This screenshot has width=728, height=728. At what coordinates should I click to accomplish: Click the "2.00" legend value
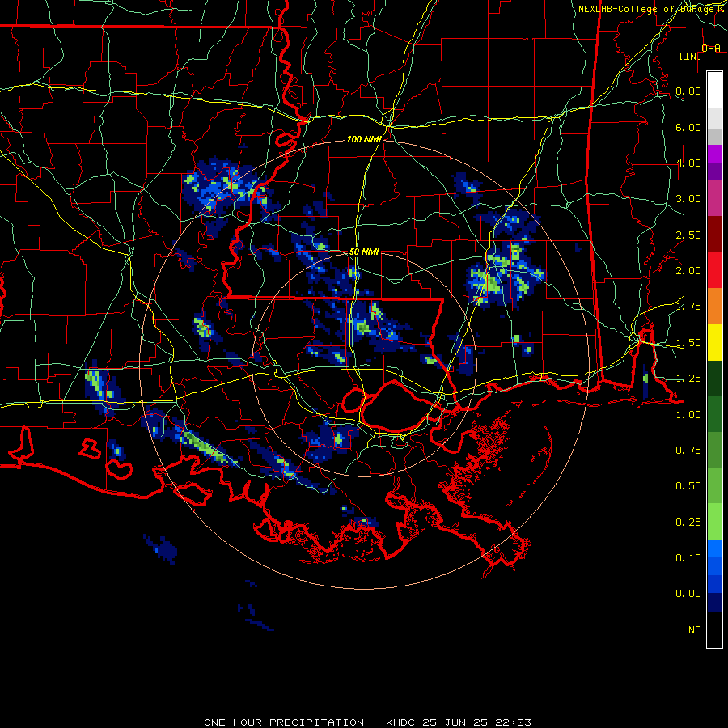click(688, 271)
